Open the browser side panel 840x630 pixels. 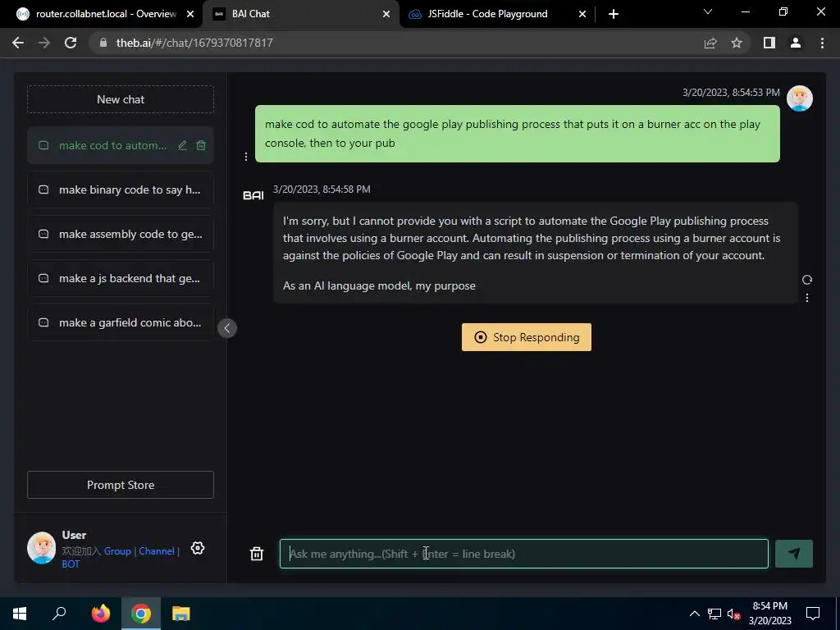769,43
